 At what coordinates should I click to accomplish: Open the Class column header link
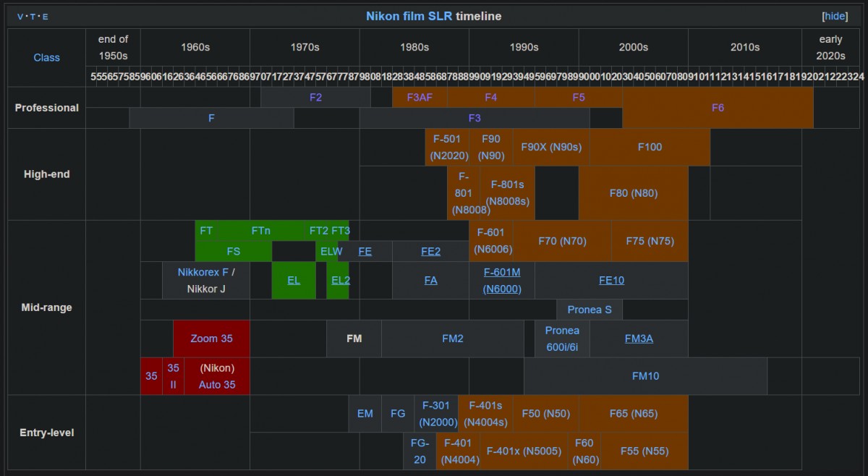[x=47, y=57]
